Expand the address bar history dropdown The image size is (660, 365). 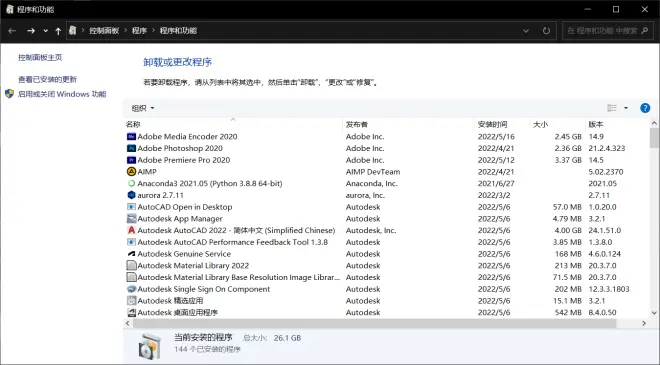click(526, 31)
